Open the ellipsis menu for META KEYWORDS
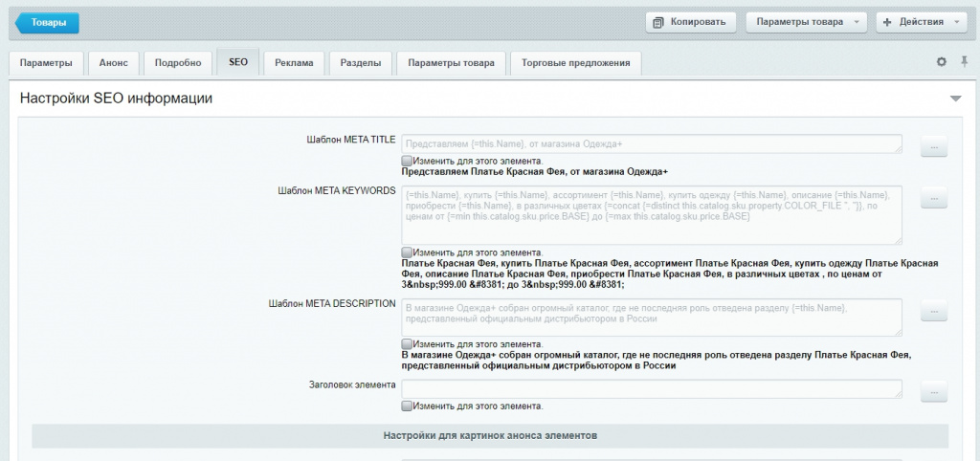Viewport: 980px width, 461px height. tap(934, 197)
